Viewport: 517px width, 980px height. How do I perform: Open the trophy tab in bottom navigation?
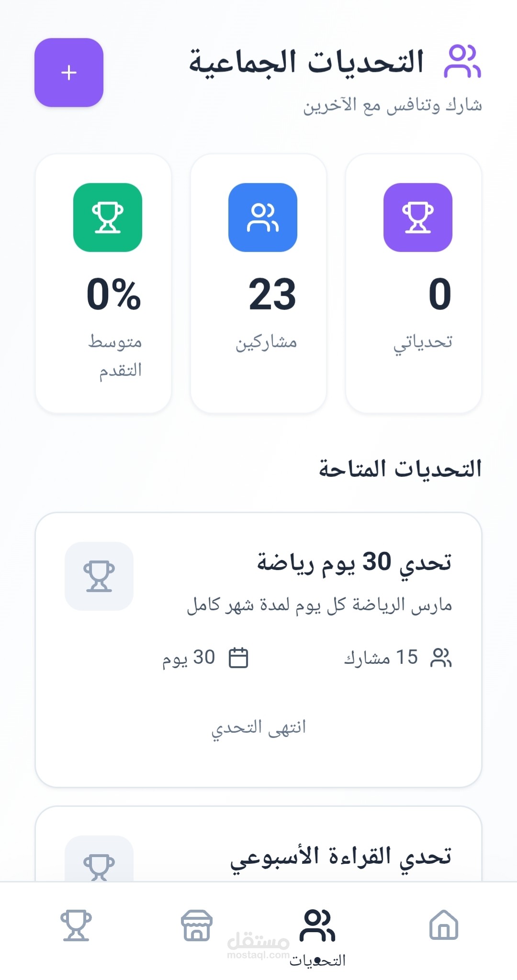tap(76, 925)
